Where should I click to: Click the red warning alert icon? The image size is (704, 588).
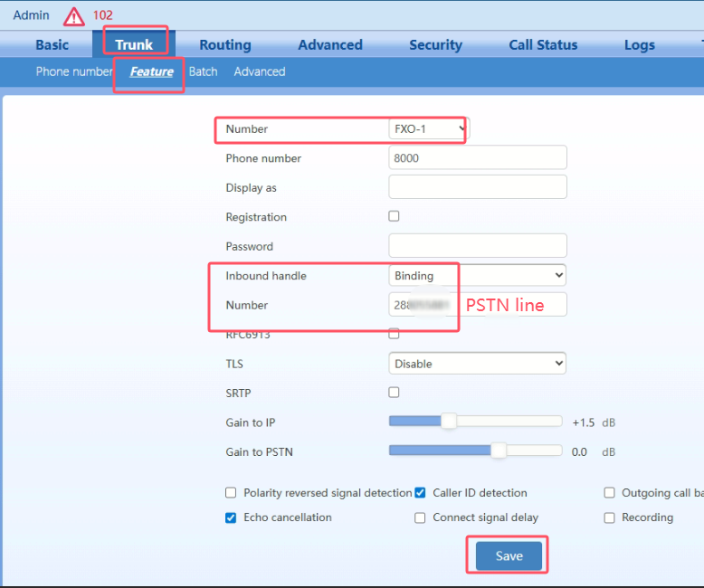pyautogui.click(x=74, y=15)
